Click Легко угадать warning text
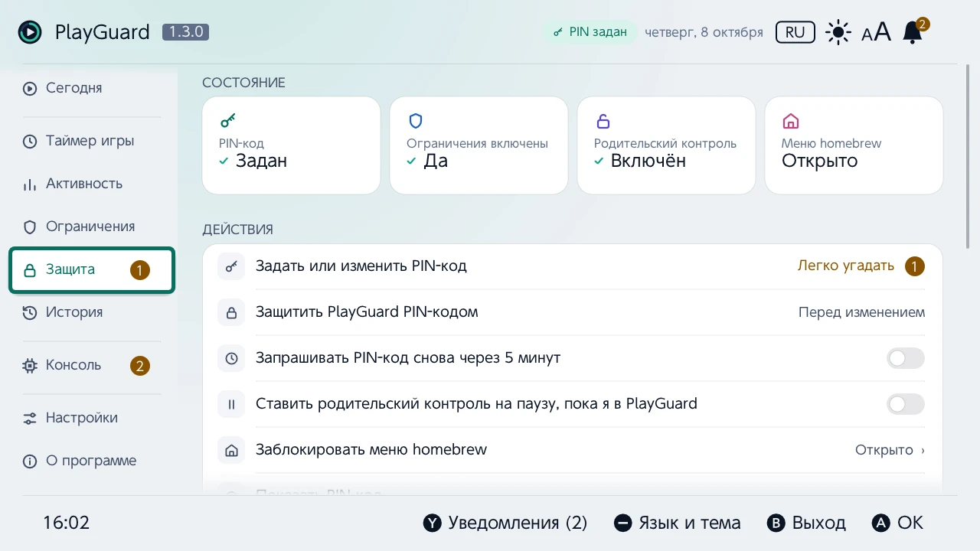This screenshot has width=980, height=551. click(x=846, y=266)
